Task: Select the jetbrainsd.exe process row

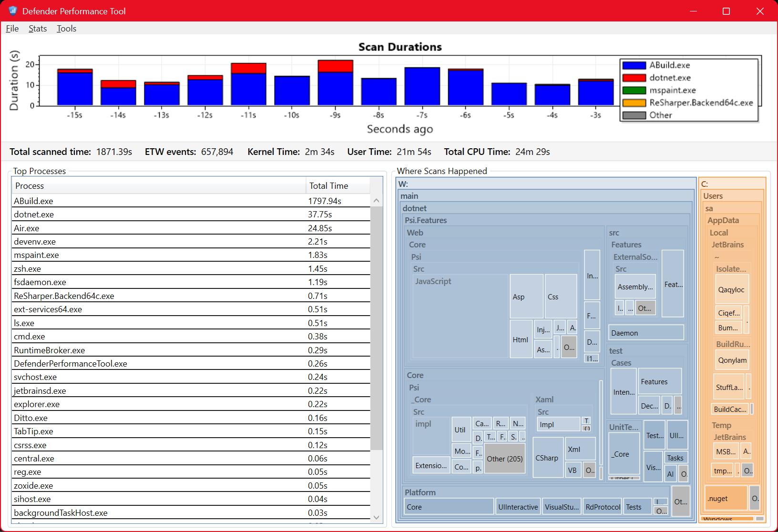Action: 191,391
